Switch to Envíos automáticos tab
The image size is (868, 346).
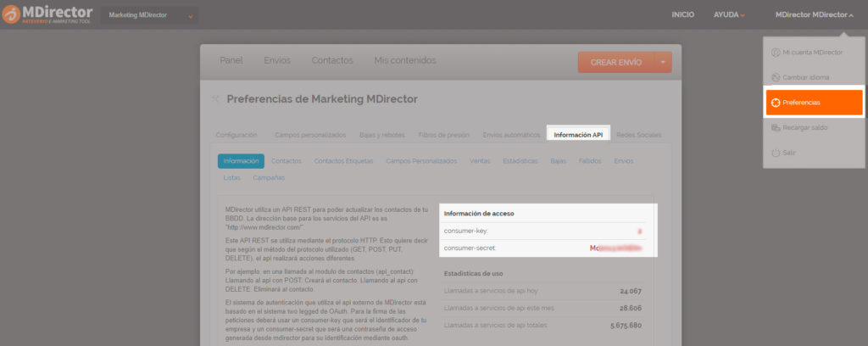coord(511,135)
